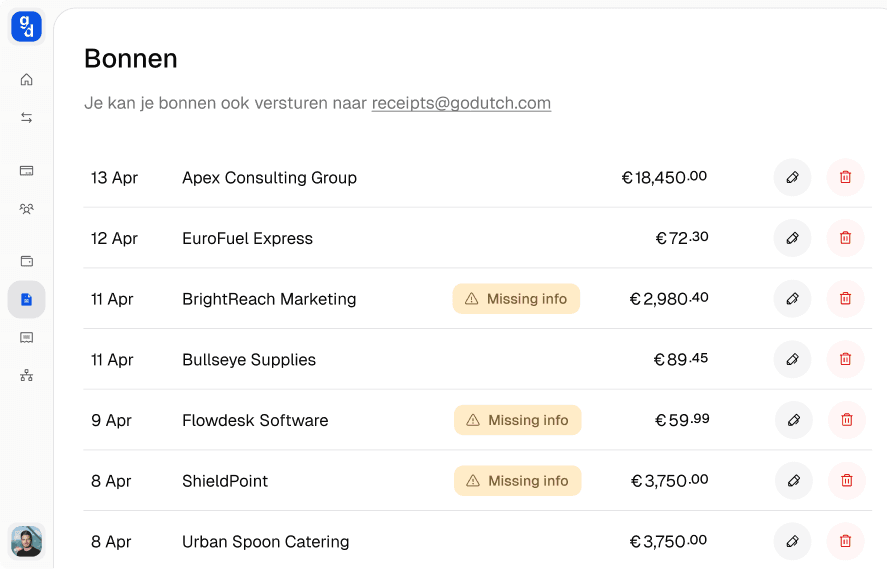
Task: Delete the Apex Consulting Group receipt
Action: coord(845,178)
